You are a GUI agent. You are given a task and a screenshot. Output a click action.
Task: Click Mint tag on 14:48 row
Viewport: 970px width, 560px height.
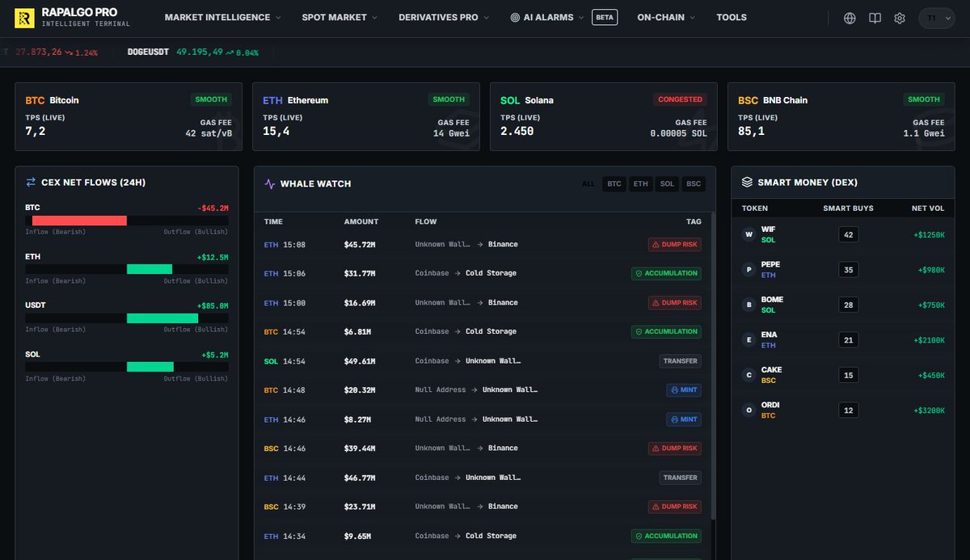684,390
